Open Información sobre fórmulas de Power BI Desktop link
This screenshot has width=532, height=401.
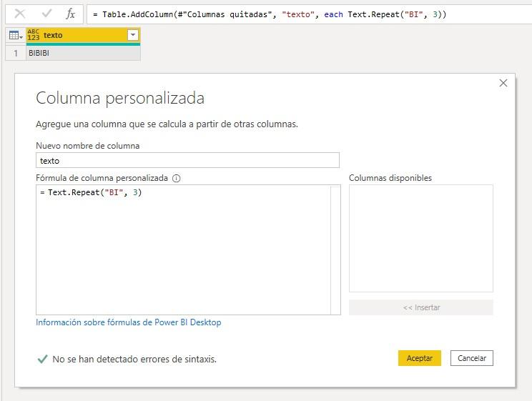(x=129, y=322)
